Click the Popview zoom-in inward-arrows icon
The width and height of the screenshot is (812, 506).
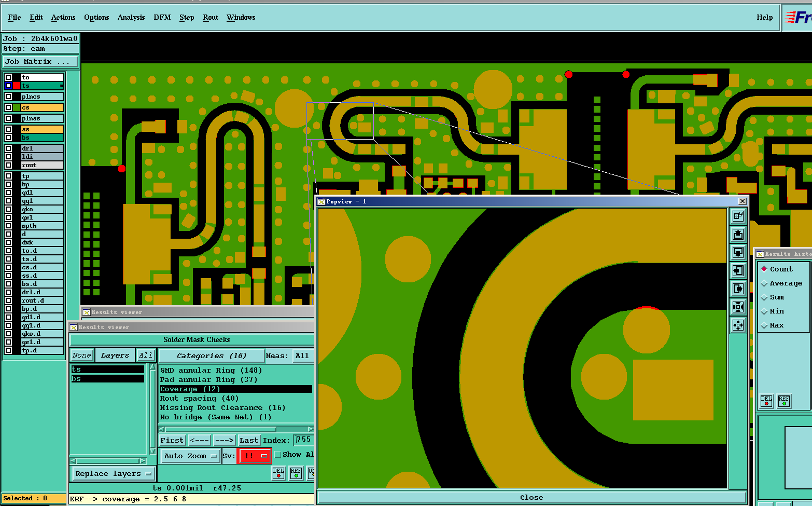(x=738, y=307)
